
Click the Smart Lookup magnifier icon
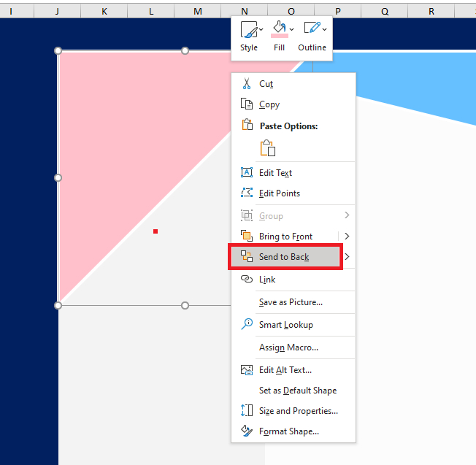[247, 324]
